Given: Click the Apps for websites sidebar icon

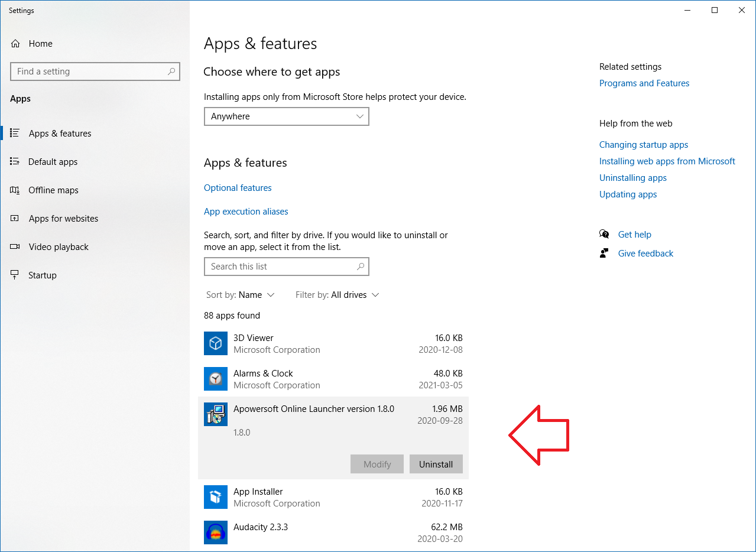Looking at the screenshot, I should [x=15, y=218].
